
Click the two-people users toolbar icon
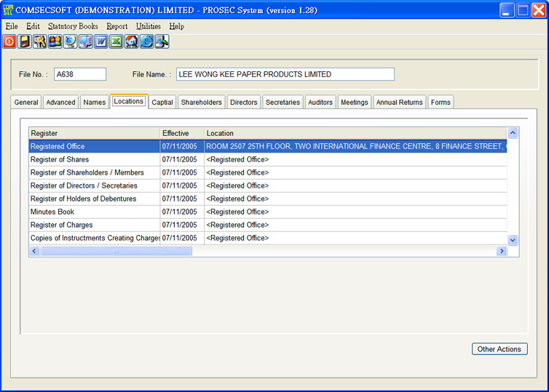click(x=55, y=41)
